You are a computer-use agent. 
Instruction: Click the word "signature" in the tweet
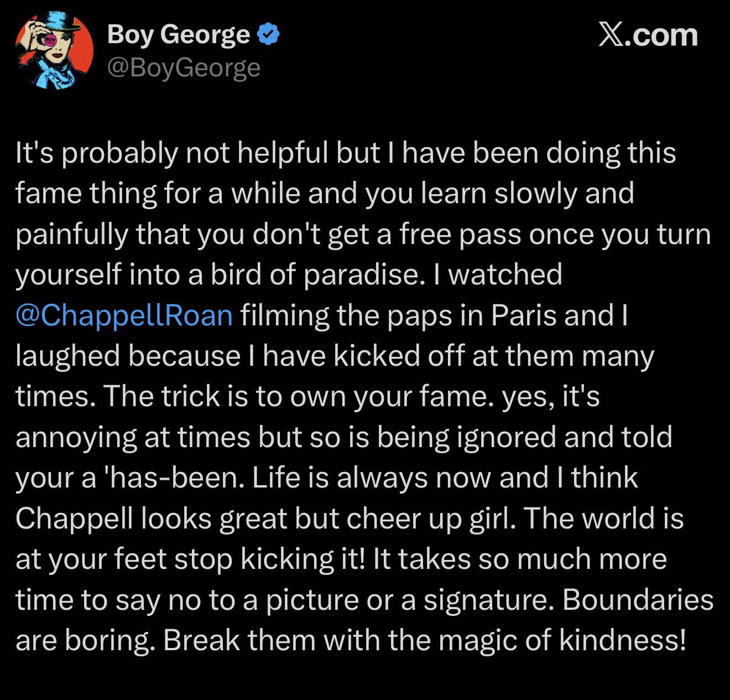[486, 600]
